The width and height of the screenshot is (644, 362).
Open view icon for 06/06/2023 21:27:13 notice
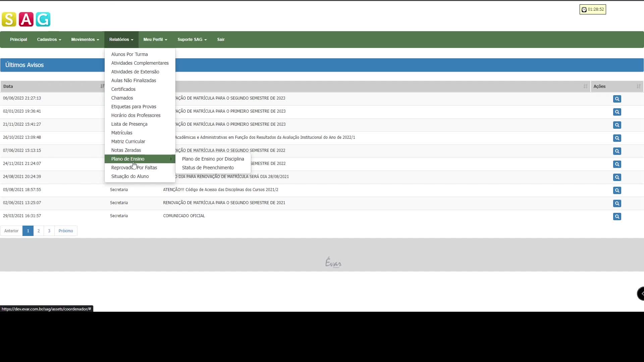click(617, 99)
